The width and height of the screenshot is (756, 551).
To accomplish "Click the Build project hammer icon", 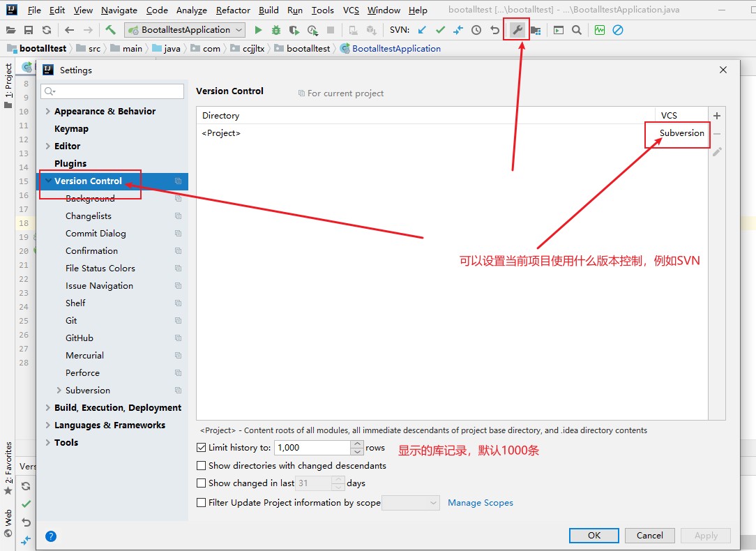I will 110,30.
